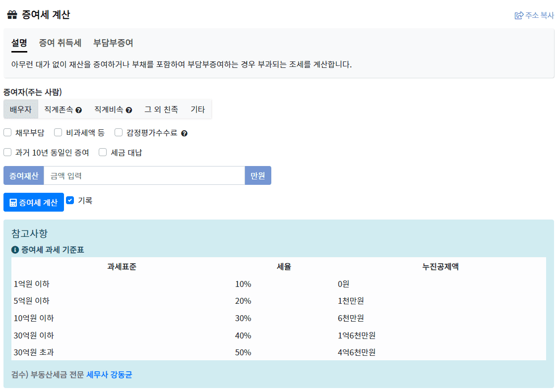The height and width of the screenshot is (392, 558).
Task: Open the help icon next to 감정평가수수료
Action: pos(184,133)
